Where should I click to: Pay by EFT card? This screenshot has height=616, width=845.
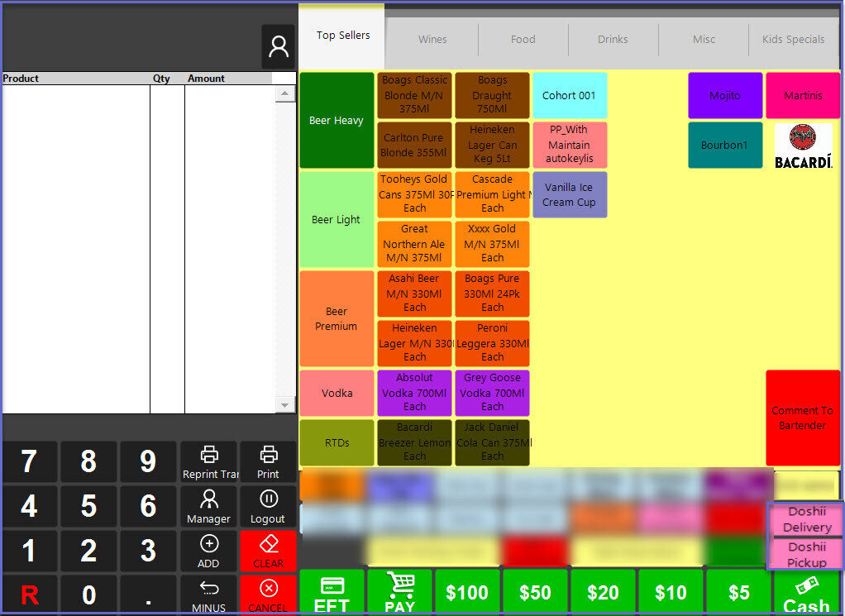pos(332,592)
